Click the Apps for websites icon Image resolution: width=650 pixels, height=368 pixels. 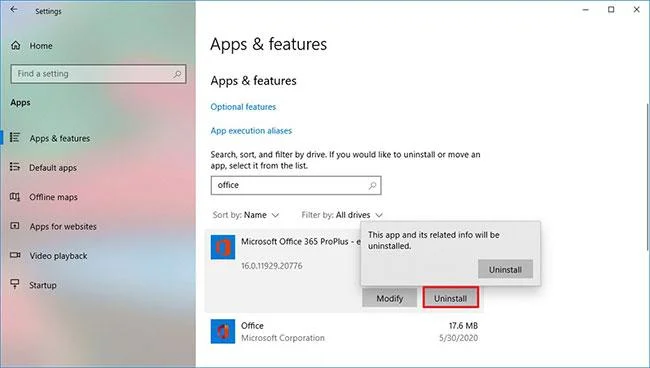click(x=15, y=226)
